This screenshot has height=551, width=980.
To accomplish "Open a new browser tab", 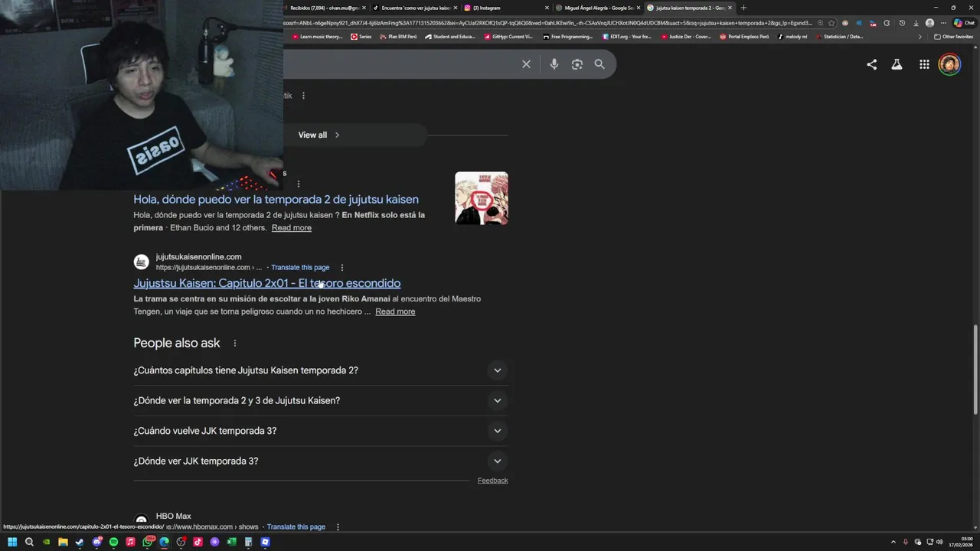I will tap(743, 8).
